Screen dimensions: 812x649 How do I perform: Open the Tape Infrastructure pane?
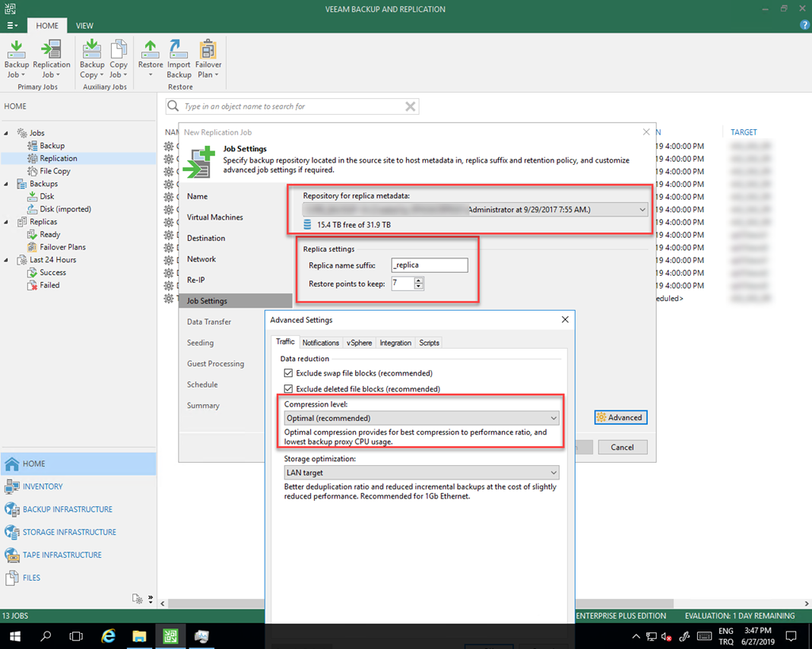[79, 555]
